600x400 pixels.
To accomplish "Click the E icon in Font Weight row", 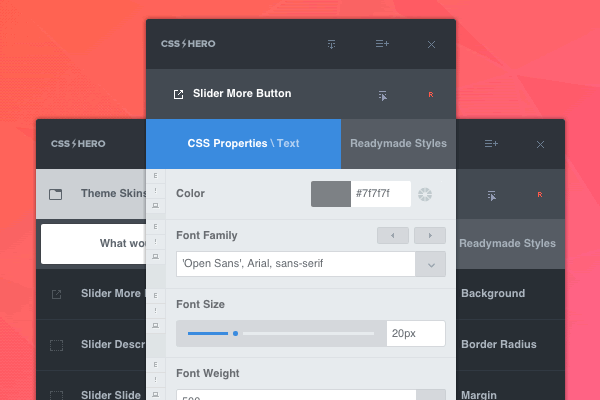I will tap(155, 364).
